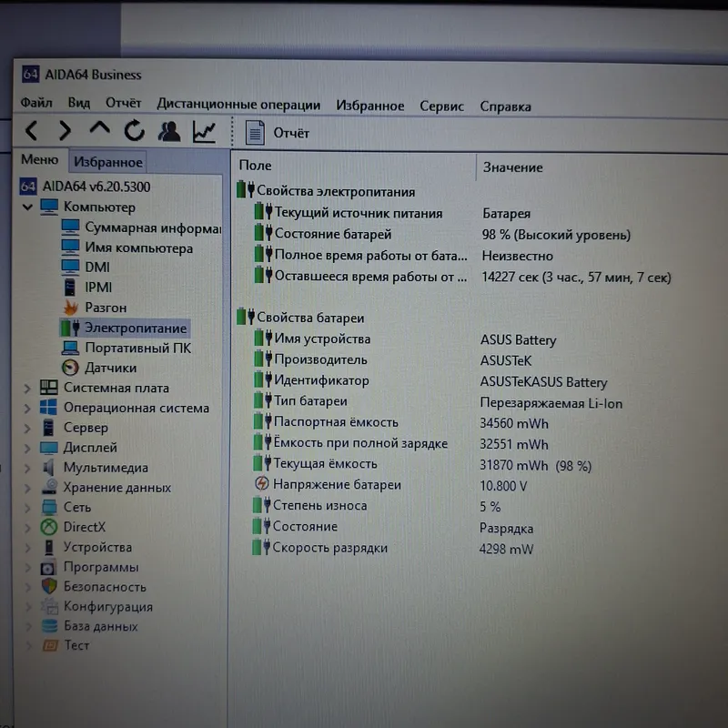Screen dimensions: 728x728
Task: Expand the Сервер node
Action: 27,428
